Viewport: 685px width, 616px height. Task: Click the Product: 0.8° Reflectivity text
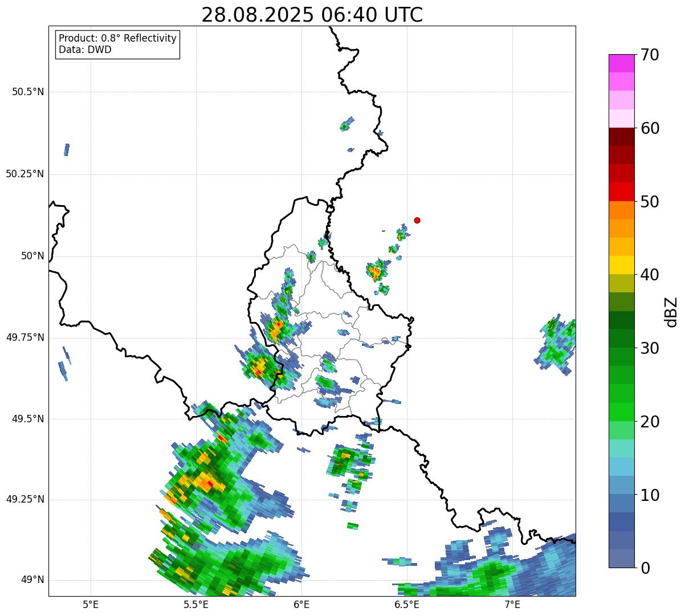click(118, 38)
